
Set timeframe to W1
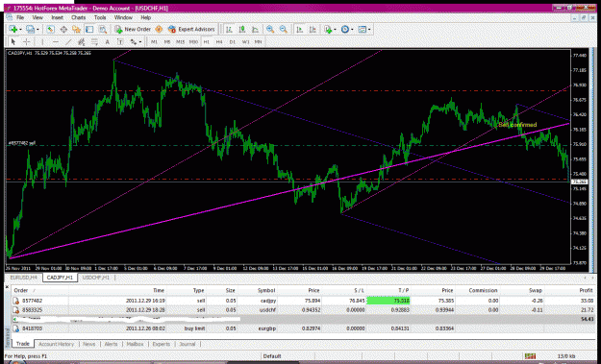click(245, 41)
